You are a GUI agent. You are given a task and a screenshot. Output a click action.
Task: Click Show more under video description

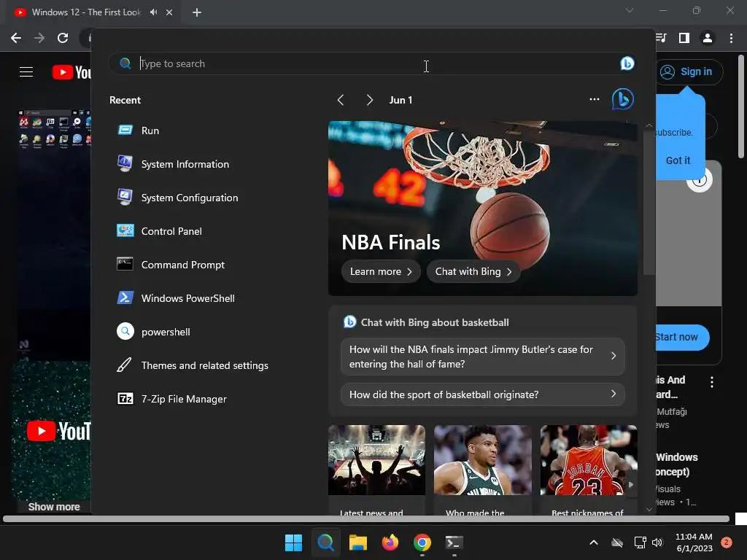click(54, 507)
